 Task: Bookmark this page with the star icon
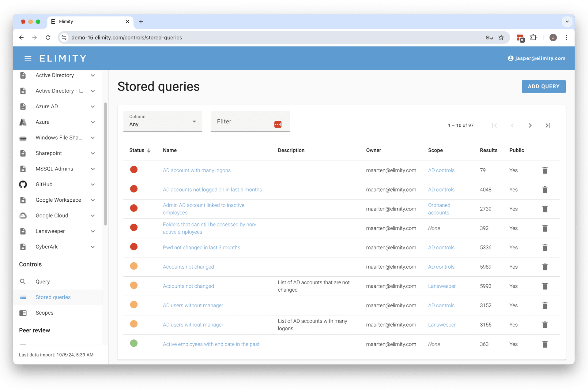coord(501,37)
